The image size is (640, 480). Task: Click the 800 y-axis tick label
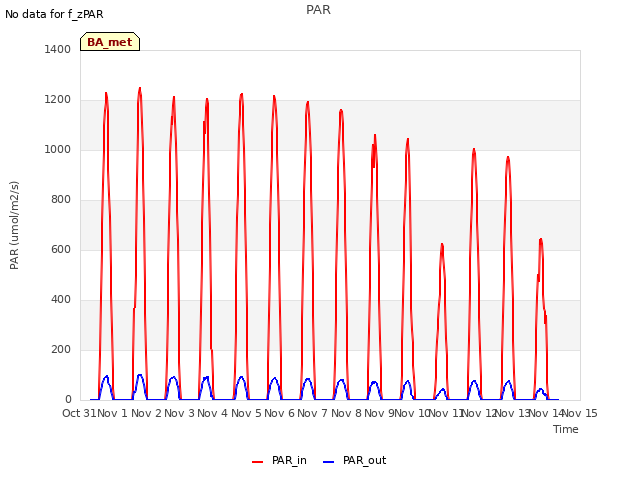(61, 200)
